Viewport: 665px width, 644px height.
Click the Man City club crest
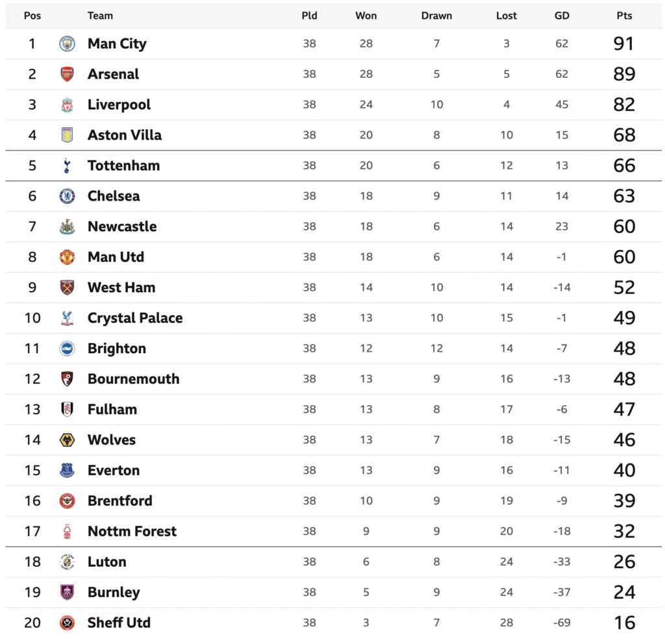(x=67, y=43)
